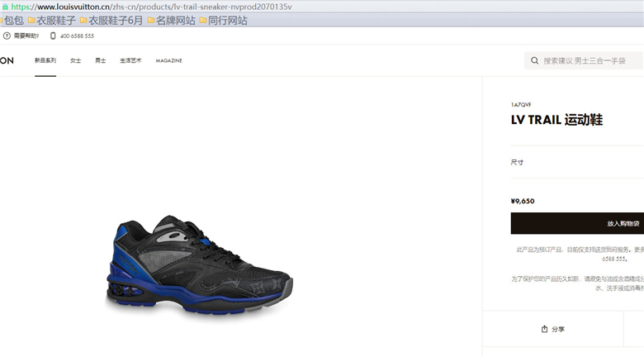Click the louisvuitton.cn URL in address bar

tap(152, 7)
